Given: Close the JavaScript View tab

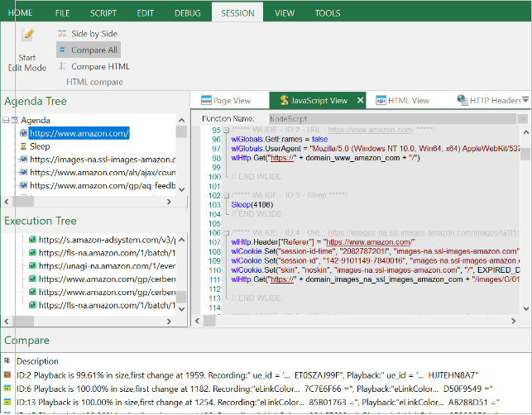Looking at the screenshot, I should (x=360, y=100).
